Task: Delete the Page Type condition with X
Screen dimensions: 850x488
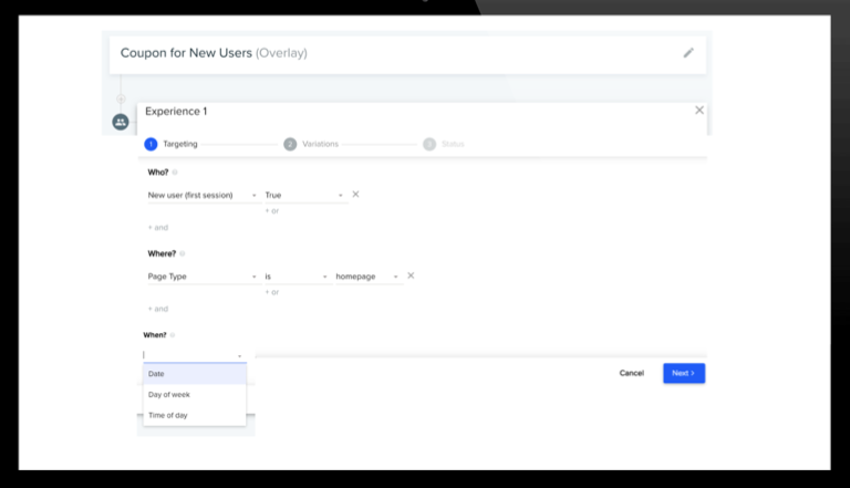Action: click(410, 276)
